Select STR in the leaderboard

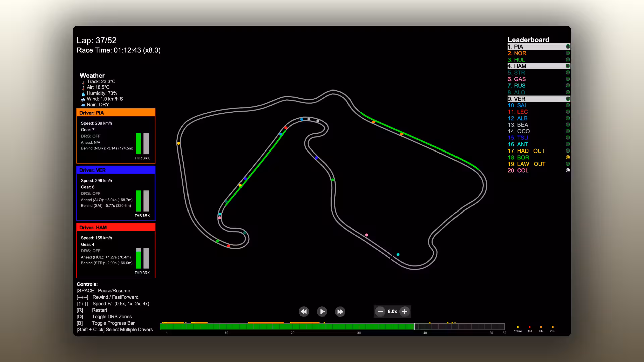tap(539, 73)
